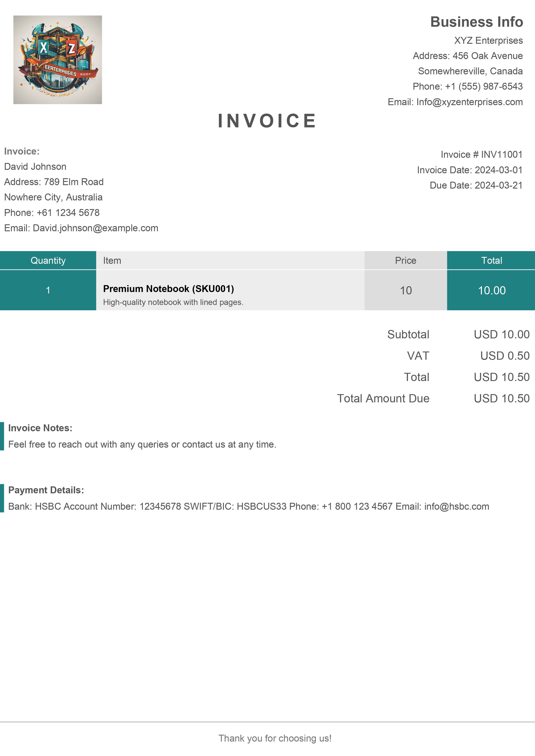Click the XYZ Enterprises logo image
Screen dimensions: 535x756
[x=58, y=60]
